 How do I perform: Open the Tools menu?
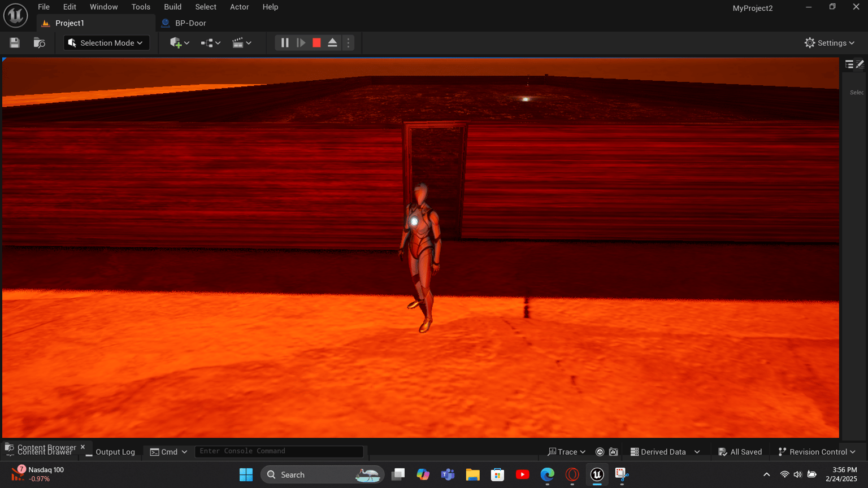141,7
